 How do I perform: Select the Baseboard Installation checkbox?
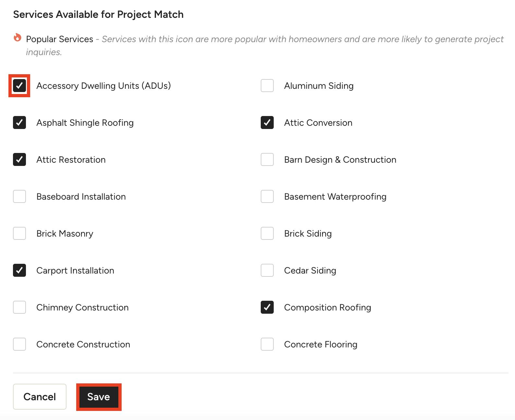(19, 196)
